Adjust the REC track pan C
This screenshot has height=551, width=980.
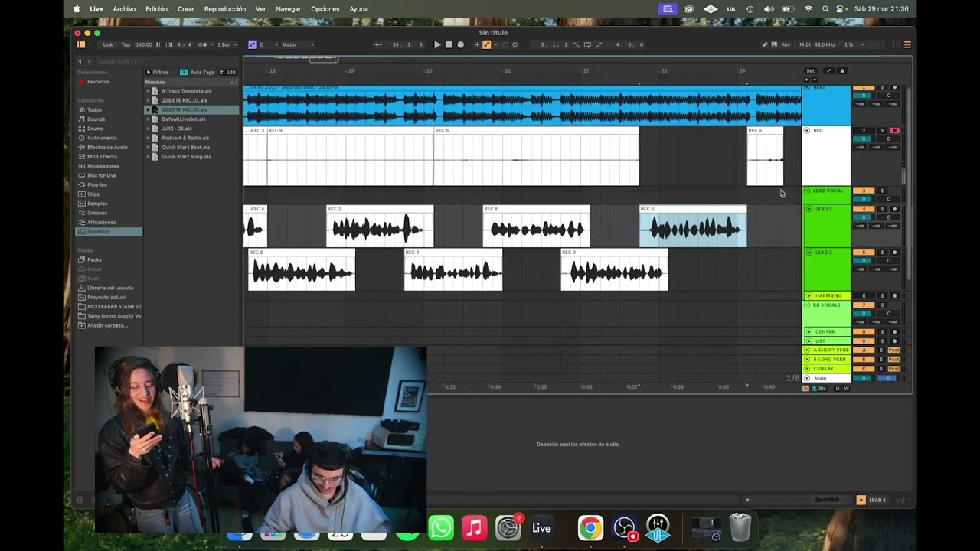tap(889, 139)
